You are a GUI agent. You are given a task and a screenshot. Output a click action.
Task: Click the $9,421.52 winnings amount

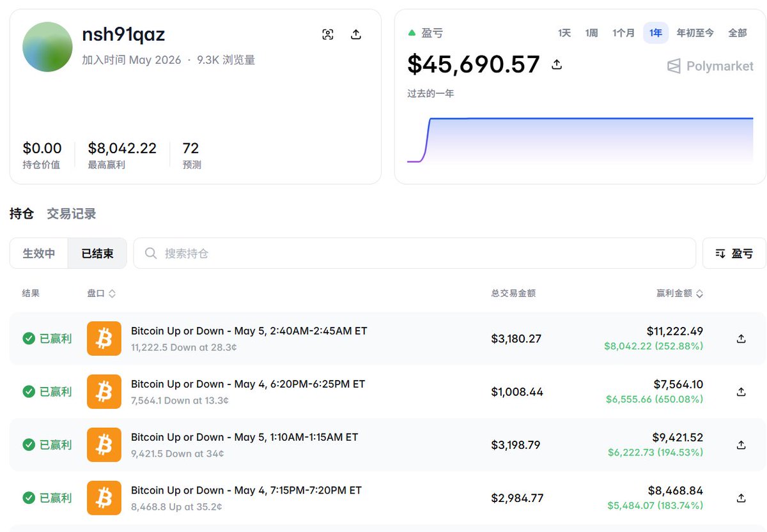678,437
